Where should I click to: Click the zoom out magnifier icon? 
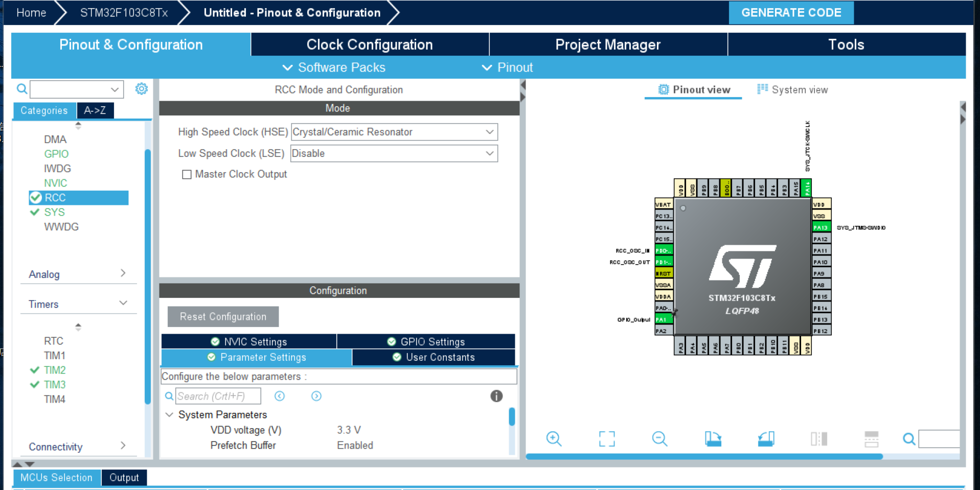click(x=659, y=438)
